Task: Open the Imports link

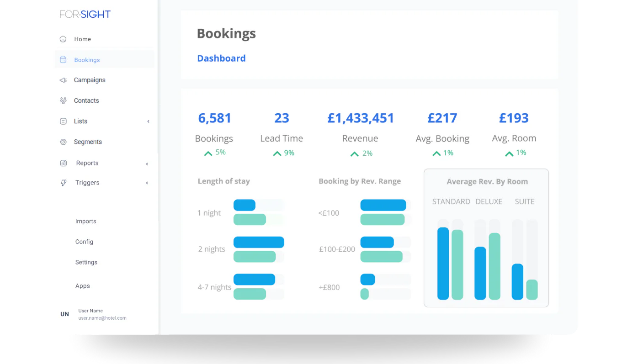Action: coord(86,221)
